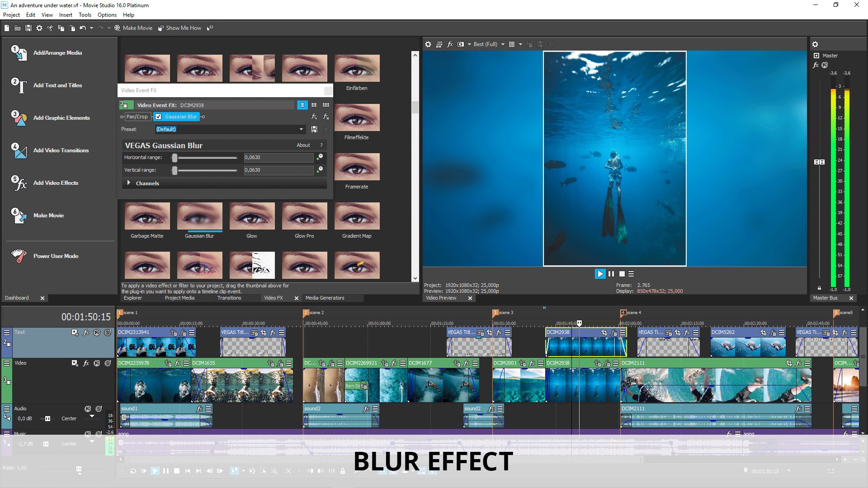Viewport: 868px width, 488px height.
Task: Click the Power User Mode icon
Action: [x=19, y=256]
